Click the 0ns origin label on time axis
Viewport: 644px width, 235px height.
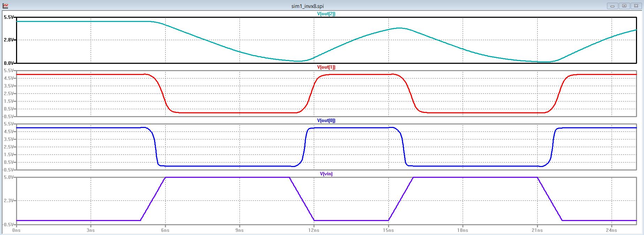tap(16, 230)
